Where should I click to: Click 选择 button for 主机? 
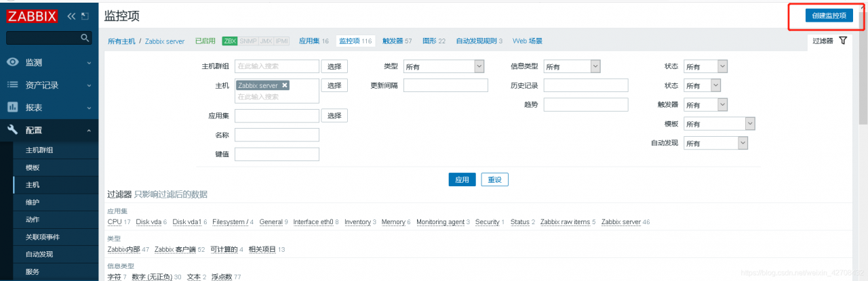tap(334, 85)
